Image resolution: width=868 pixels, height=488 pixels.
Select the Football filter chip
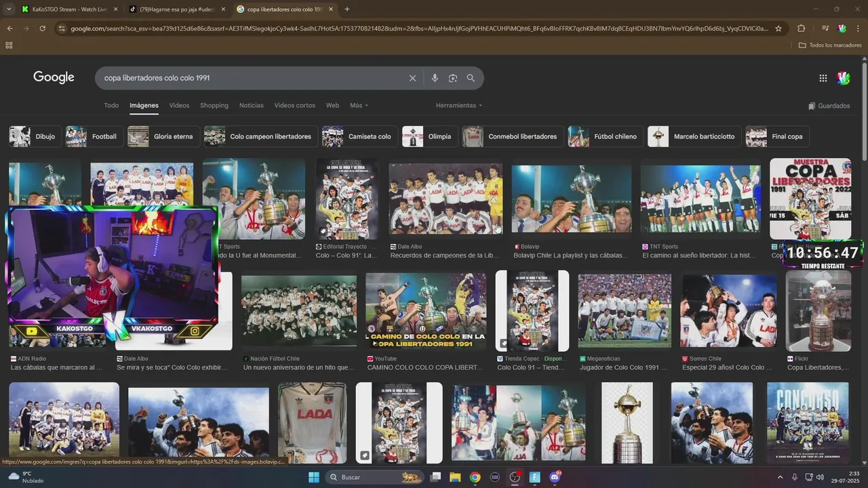pos(94,136)
